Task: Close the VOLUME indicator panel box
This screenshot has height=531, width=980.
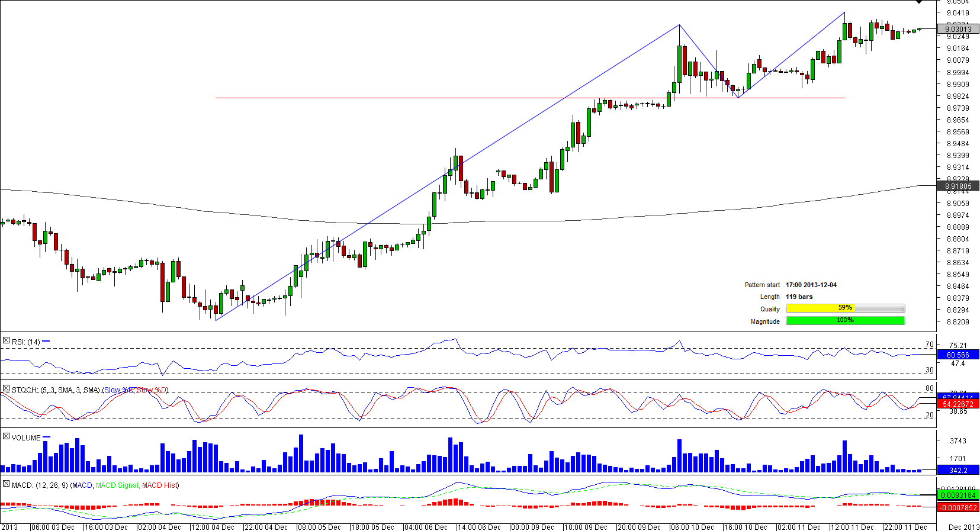Action: 6,436
